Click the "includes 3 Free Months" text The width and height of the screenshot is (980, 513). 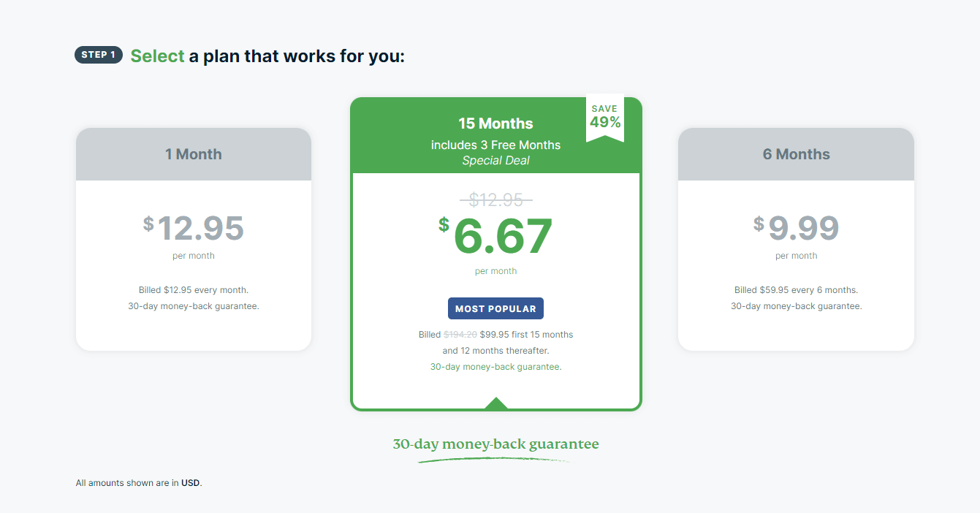[495, 145]
